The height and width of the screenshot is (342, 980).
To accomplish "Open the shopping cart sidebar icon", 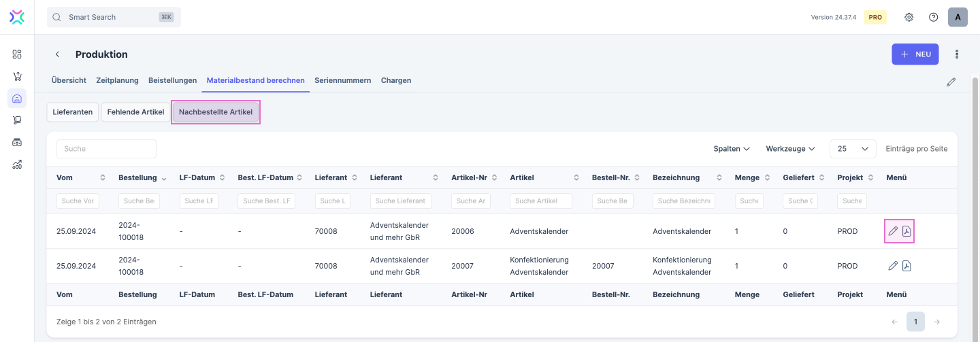I will pyautogui.click(x=17, y=76).
